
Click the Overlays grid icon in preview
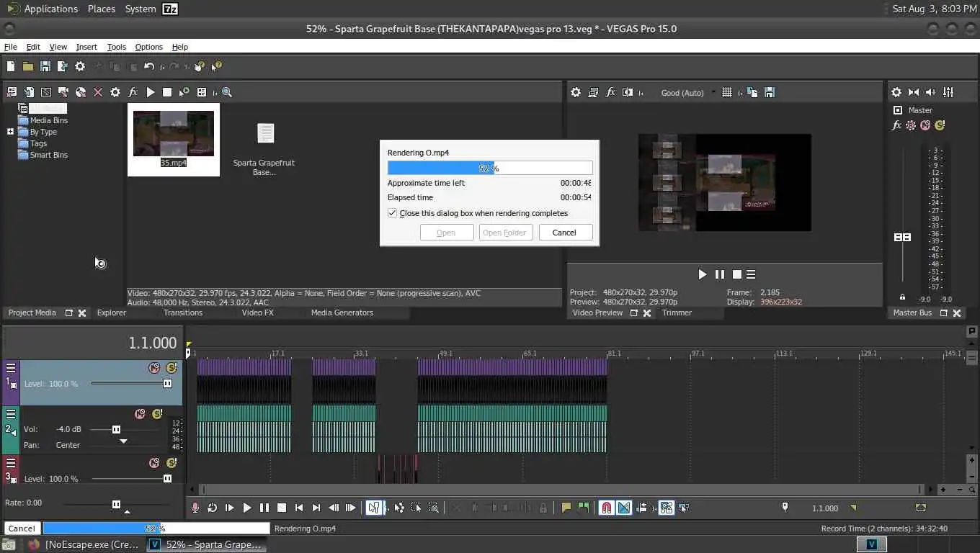[x=727, y=92]
